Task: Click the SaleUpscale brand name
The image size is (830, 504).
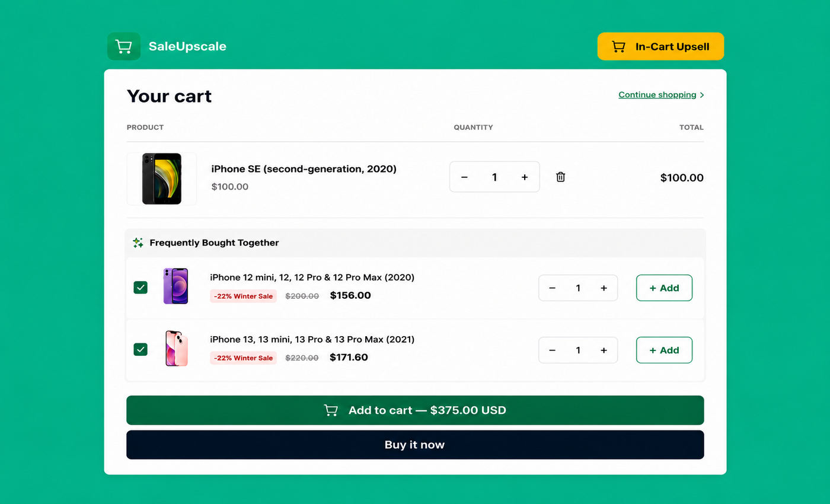Action: tap(187, 46)
